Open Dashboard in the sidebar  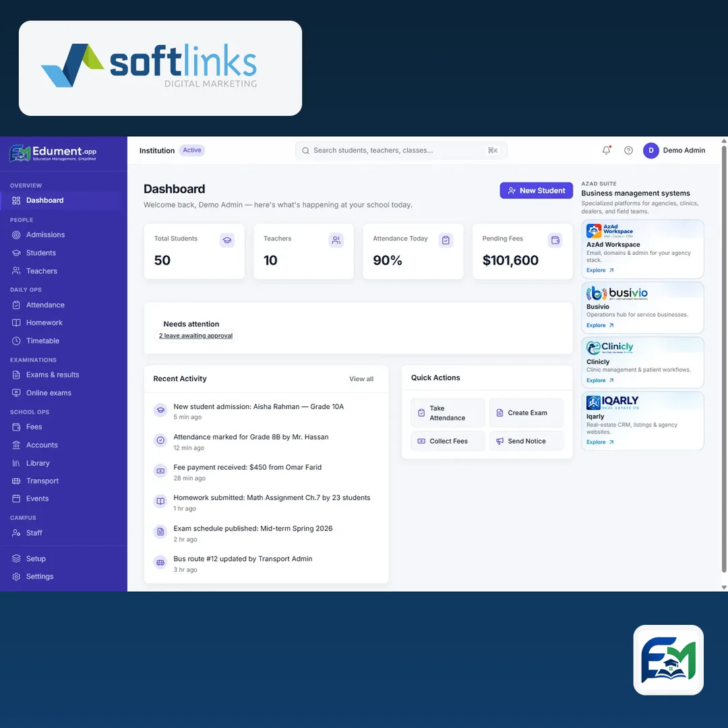coord(61,201)
